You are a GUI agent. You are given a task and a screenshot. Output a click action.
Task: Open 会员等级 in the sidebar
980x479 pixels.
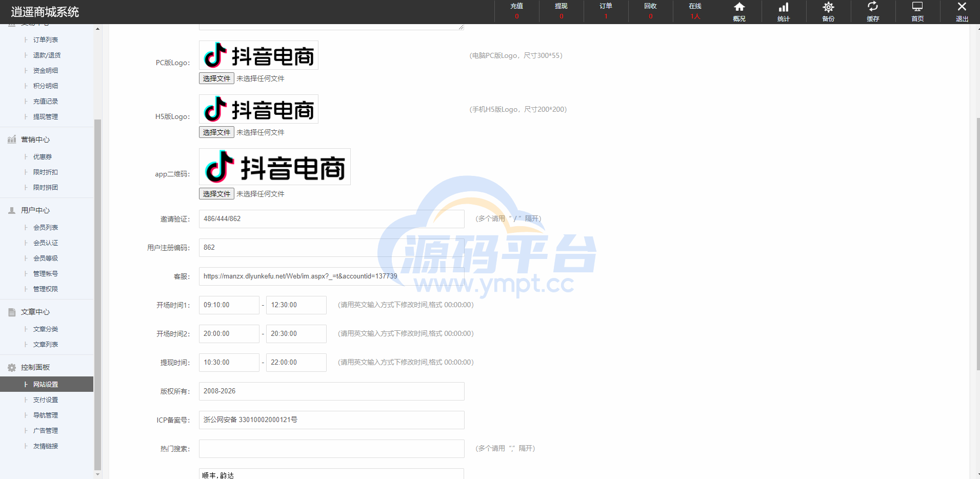click(x=47, y=258)
